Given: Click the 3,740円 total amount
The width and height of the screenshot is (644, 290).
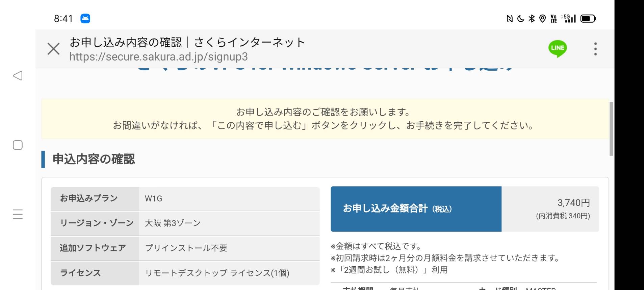Looking at the screenshot, I should (574, 203).
